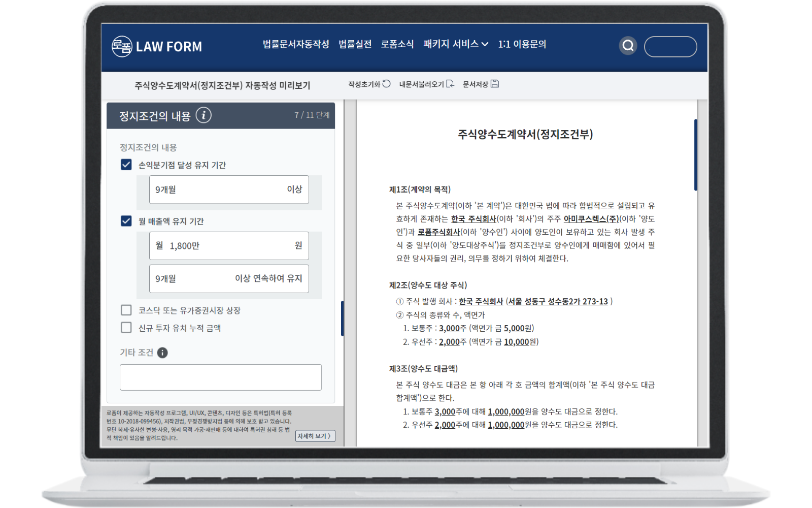Click the 9개월 이상 break-even period field
Viewport: 812px width, 508px height.
[x=229, y=189]
